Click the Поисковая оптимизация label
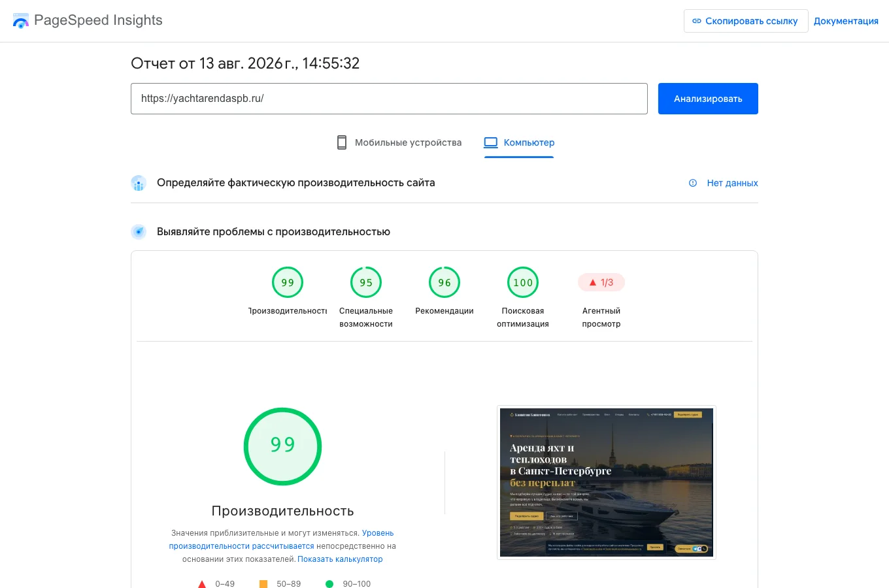 click(523, 318)
